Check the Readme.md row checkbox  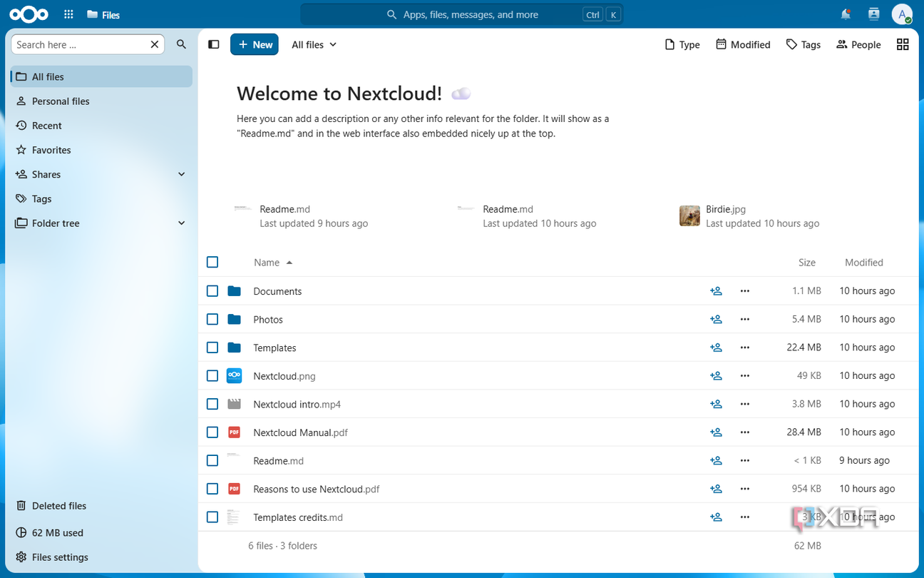[212, 460]
